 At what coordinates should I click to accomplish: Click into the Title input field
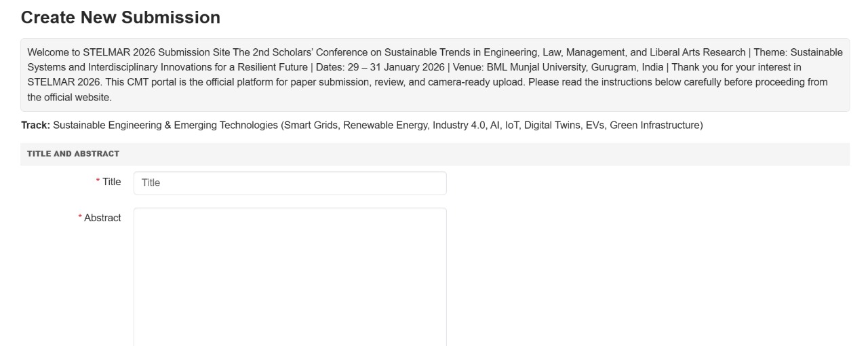pos(290,182)
